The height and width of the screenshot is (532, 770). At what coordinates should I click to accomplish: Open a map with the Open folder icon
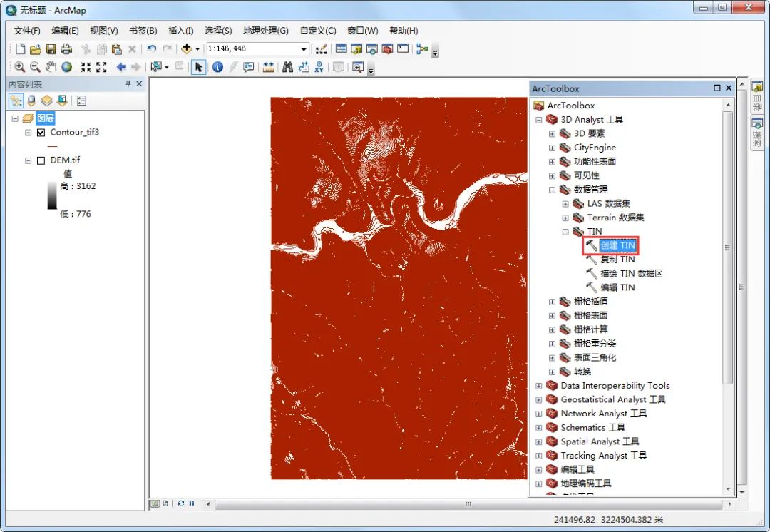pos(36,48)
